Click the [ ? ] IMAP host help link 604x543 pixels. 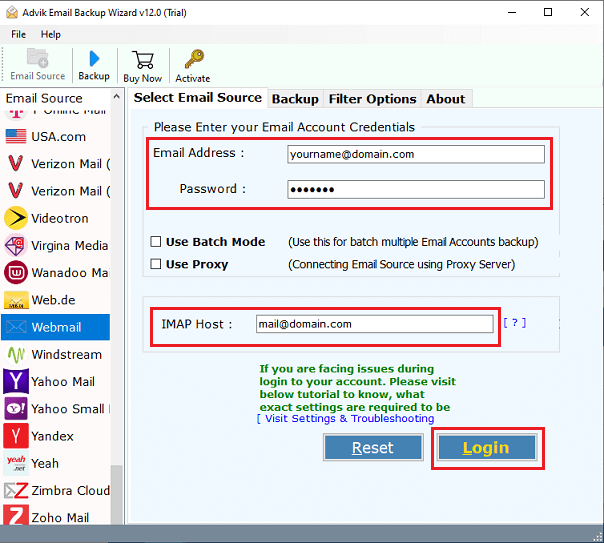(515, 323)
